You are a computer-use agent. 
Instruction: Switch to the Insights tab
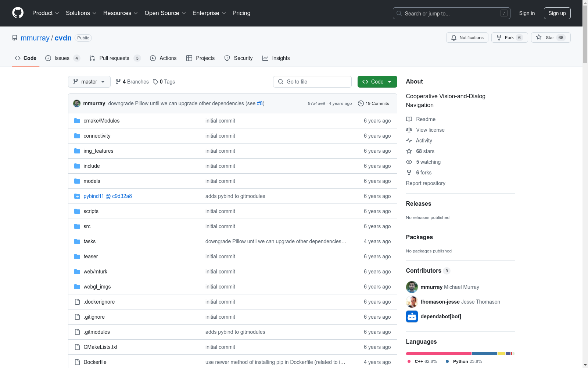point(276,58)
